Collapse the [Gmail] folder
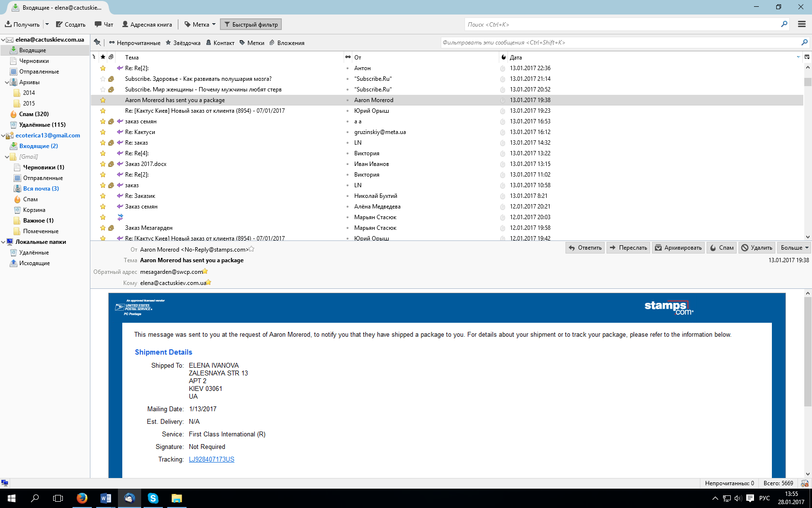The image size is (812, 508). coord(7,157)
